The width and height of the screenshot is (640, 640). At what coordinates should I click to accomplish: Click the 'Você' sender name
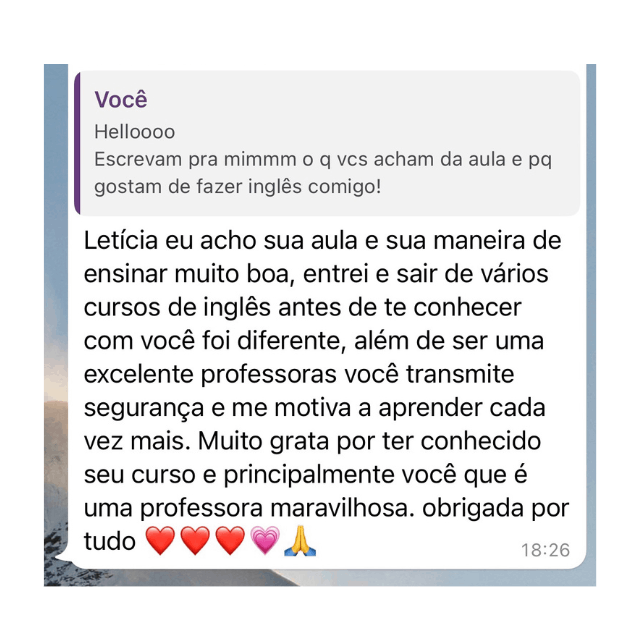[121, 100]
